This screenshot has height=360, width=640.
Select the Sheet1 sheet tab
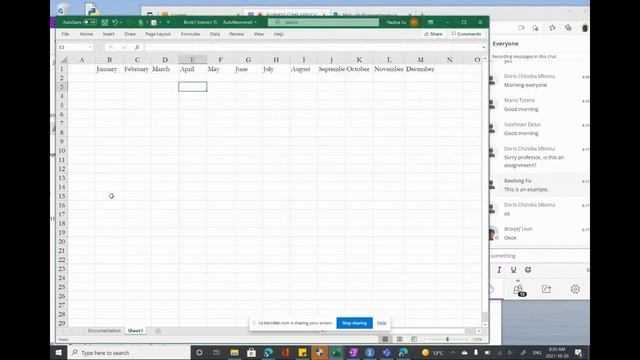pos(136,331)
